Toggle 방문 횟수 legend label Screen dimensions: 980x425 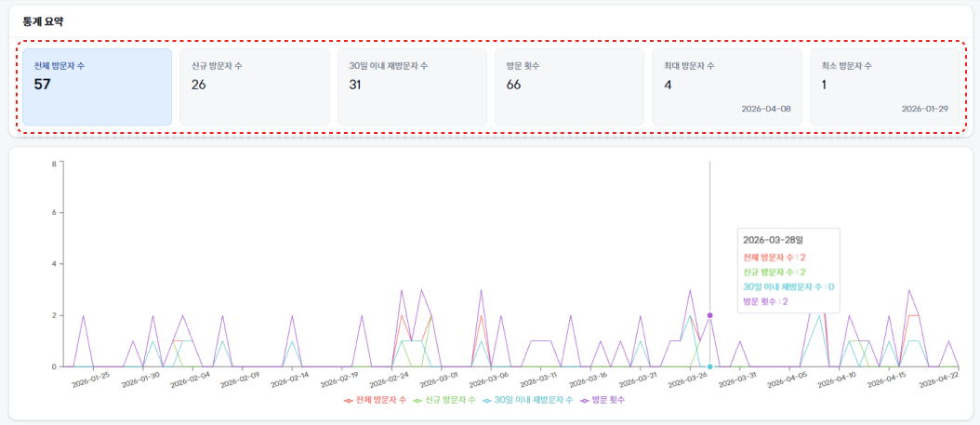point(609,400)
